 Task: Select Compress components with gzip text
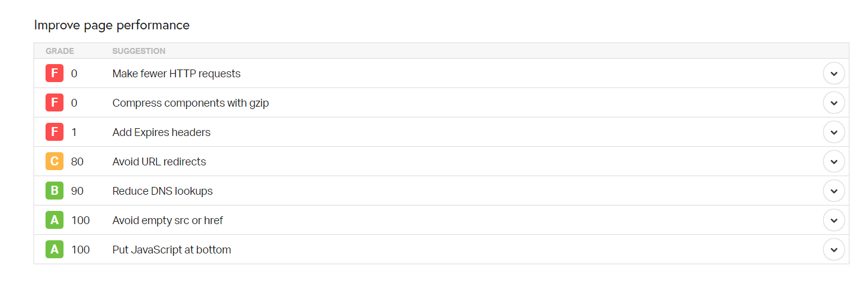[x=190, y=103]
